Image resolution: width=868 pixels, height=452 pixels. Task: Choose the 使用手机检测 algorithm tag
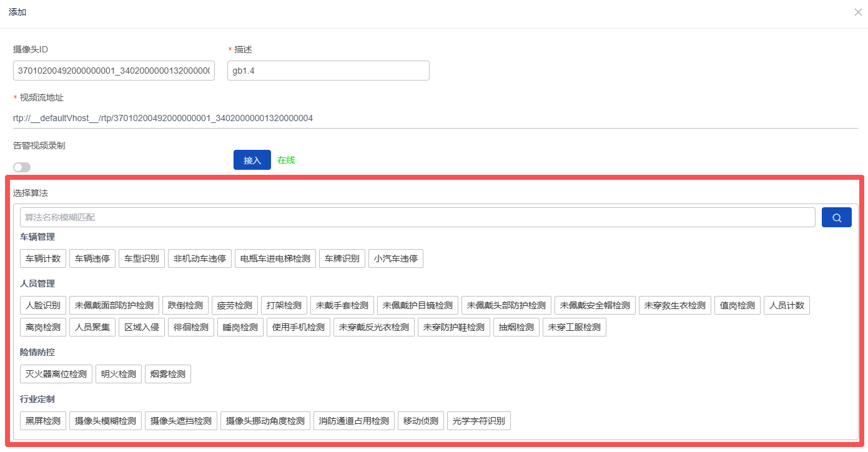[298, 327]
